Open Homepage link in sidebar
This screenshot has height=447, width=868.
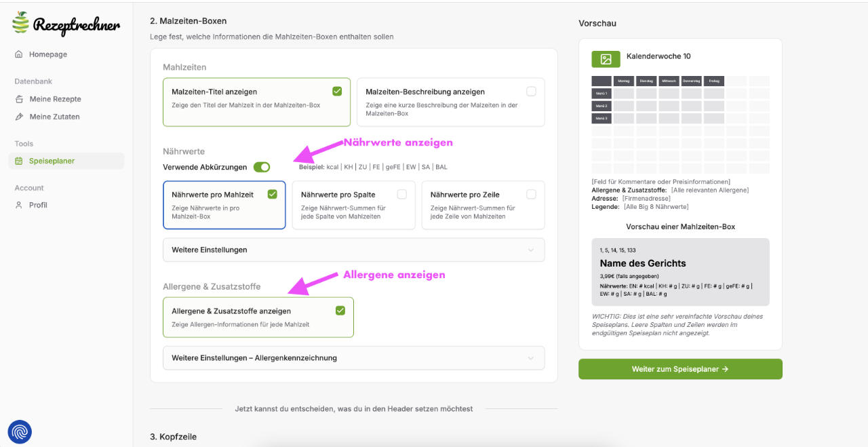click(47, 54)
